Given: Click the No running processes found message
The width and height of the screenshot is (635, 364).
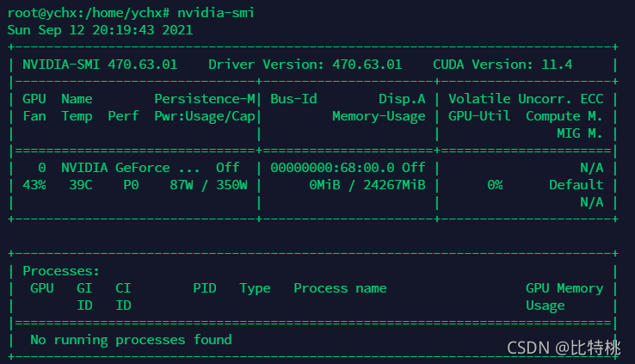Looking at the screenshot, I should tap(131, 340).
